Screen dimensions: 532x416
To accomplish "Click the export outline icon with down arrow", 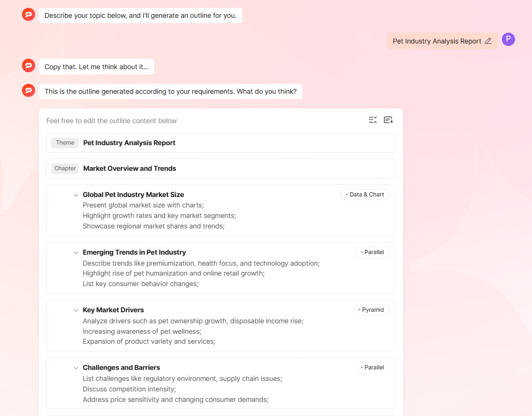I will click(x=388, y=120).
